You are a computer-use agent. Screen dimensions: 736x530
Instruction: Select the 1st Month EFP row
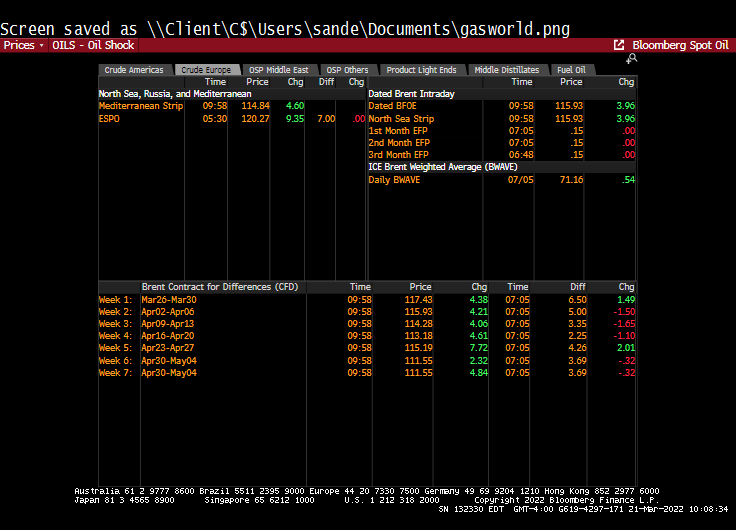[x=398, y=131]
